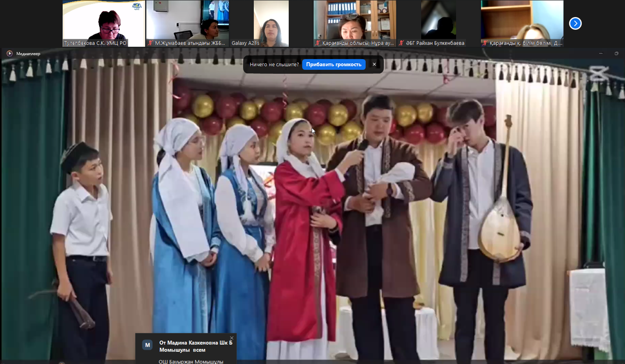The height and width of the screenshot is (364, 625).
Task: Click muted mic icon on М.Жұмабаев tile
Action: pyautogui.click(x=151, y=43)
